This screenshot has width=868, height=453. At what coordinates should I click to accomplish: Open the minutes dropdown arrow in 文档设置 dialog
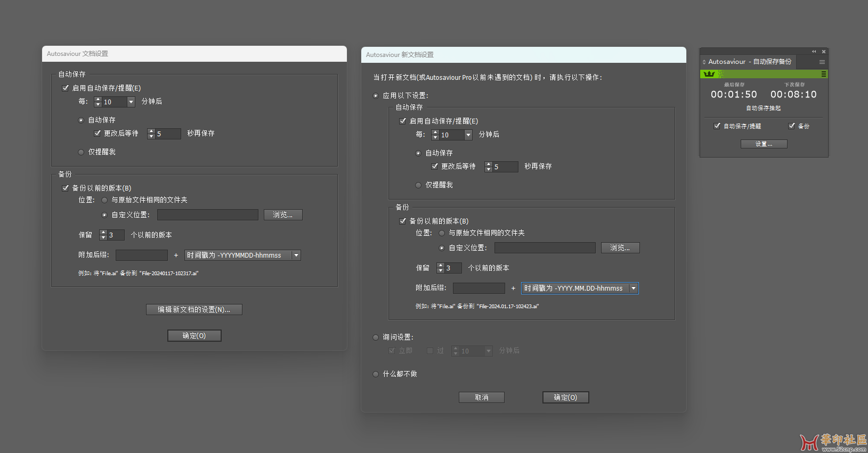click(x=131, y=102)
